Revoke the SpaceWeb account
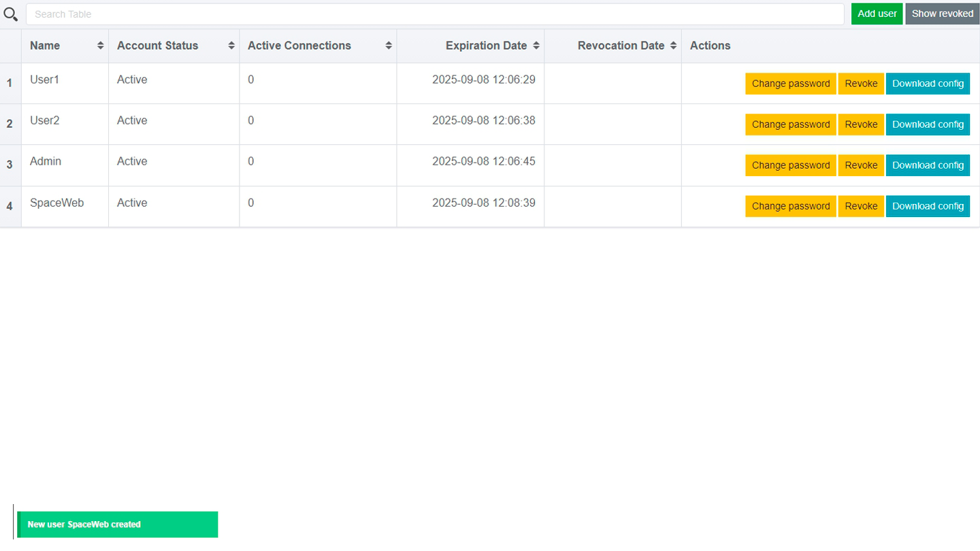The image size is (980, 551). (861, 206)
